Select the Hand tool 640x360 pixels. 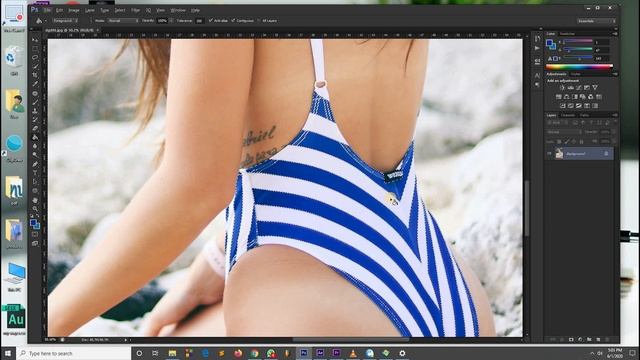[35, 200]
